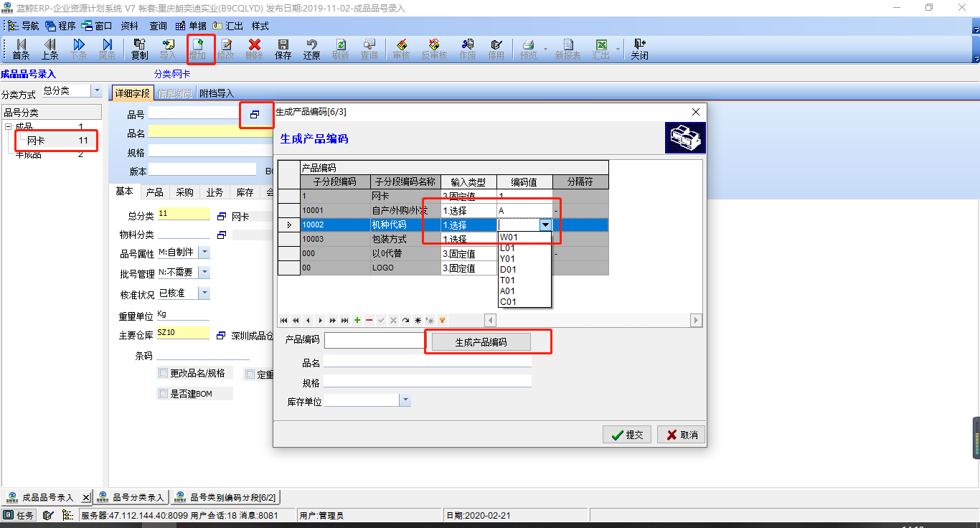Viewport: 980px width, 528px height.
Task: Open the lookup icon beside 品号 field
Action: pyautogui.click(x=254, y=114)
